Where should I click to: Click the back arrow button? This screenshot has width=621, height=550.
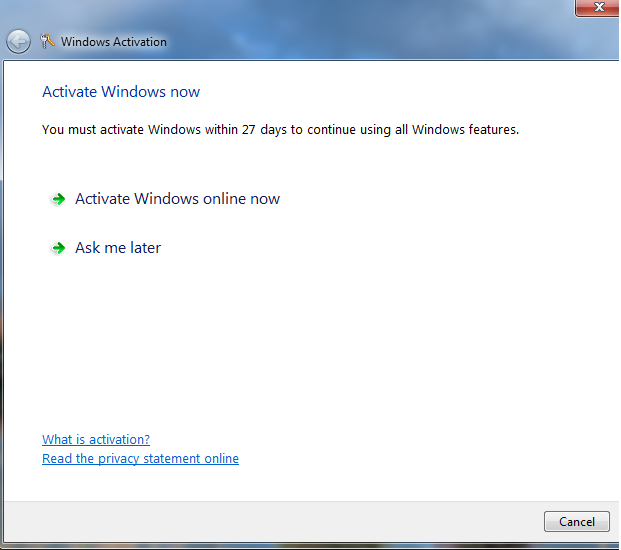click(x=18, y=42)
